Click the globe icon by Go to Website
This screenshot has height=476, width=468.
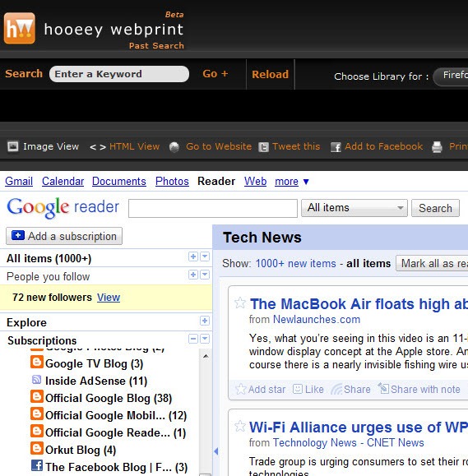coord(174,147)
